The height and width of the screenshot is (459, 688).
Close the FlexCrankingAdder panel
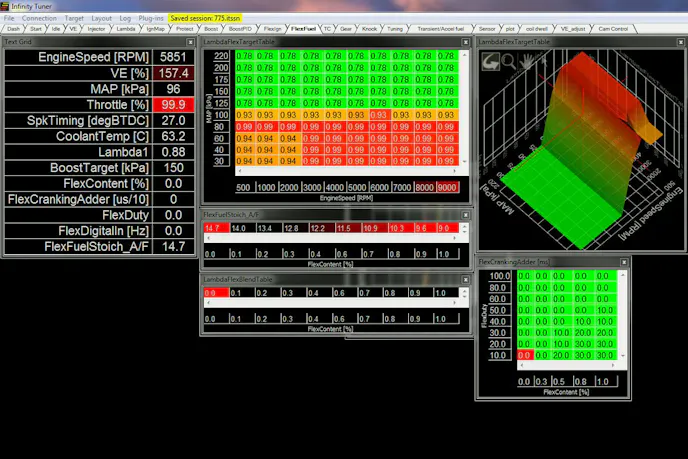624,262
